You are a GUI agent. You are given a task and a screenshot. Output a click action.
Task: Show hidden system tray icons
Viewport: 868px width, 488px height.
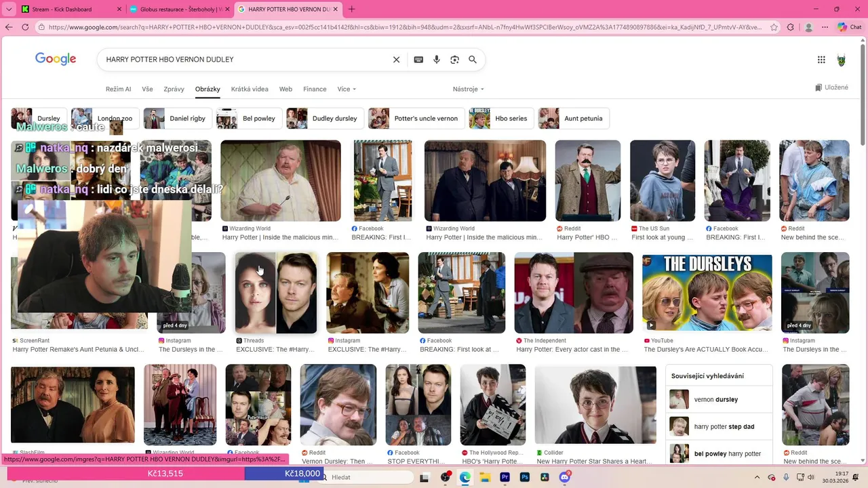click(757, 477)
